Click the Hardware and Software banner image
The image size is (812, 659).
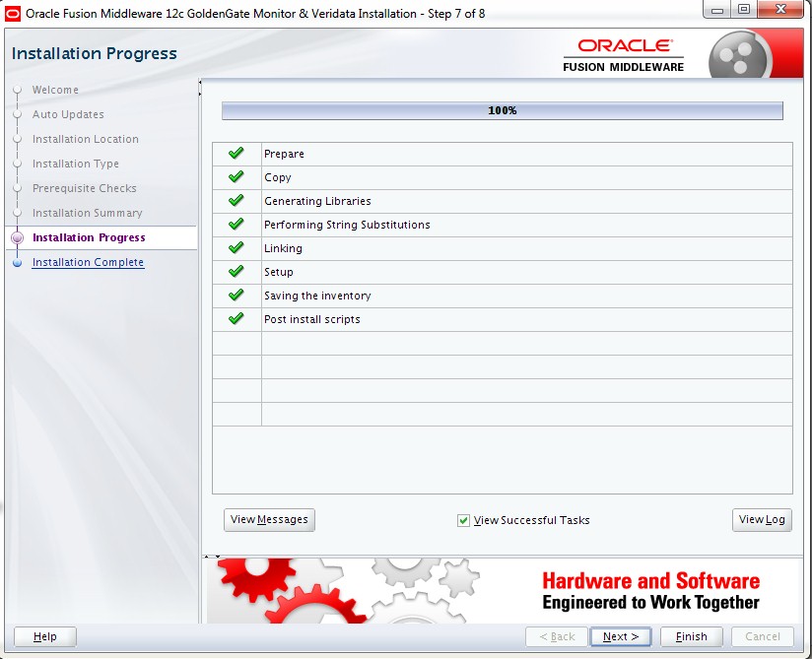click(503, 591)
